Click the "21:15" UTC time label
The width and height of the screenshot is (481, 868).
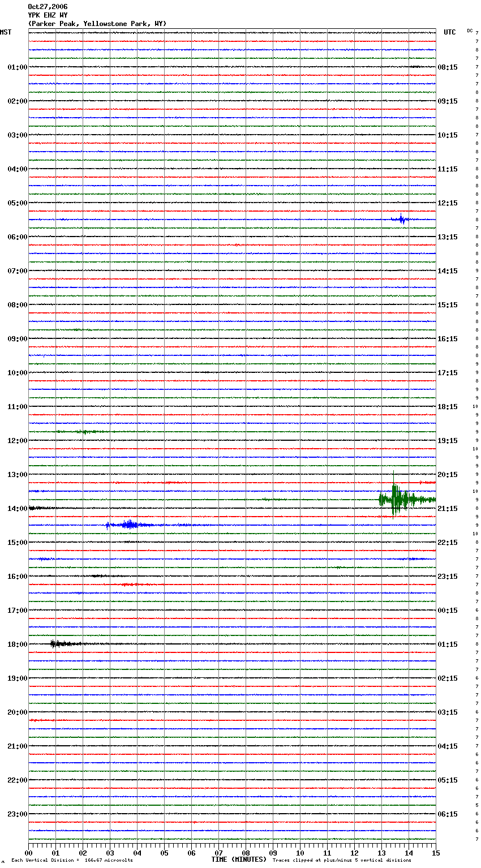tap(448, 509)
